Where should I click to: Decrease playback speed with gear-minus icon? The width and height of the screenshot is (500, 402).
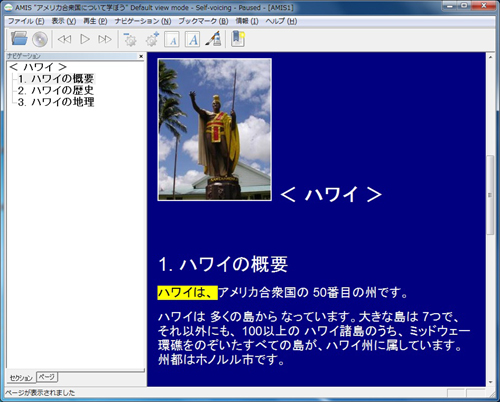[x=129, y=39]
